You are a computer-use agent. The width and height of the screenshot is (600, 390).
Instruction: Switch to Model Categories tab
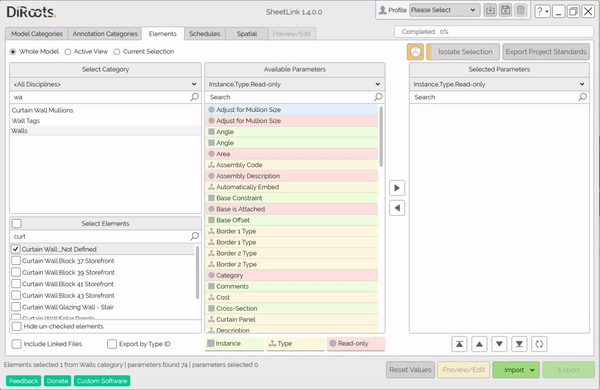pos(37,34)
